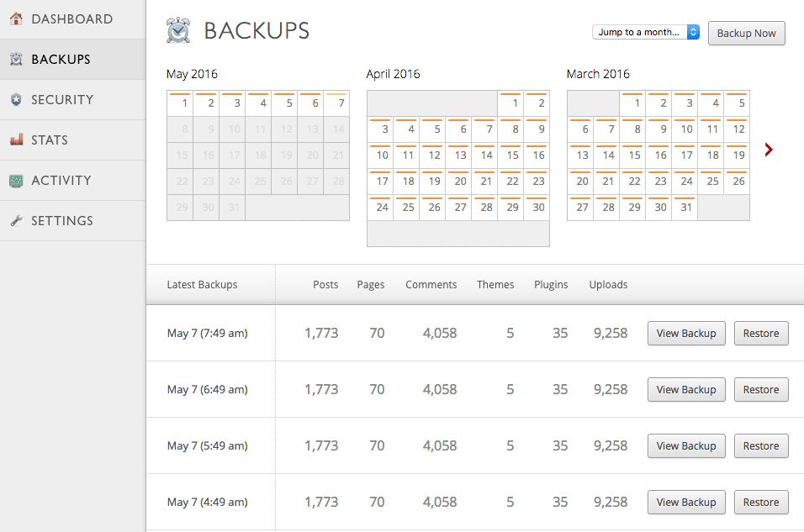Click the alarm clock icon beside Backups heading
Viewport: 804px width, 532px height.
pyautogui.click(x=179, y=30)
